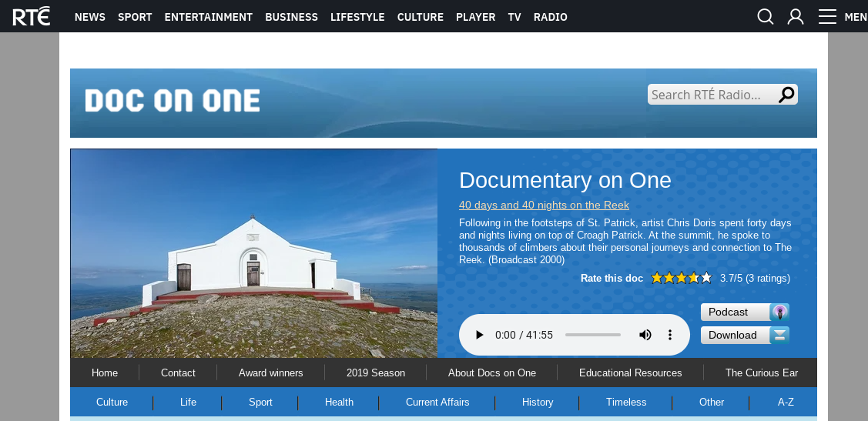This screenshot has height=421, width=868.
Task: Click the 'Rate this doc' label
Action: [x=612, y=279]
